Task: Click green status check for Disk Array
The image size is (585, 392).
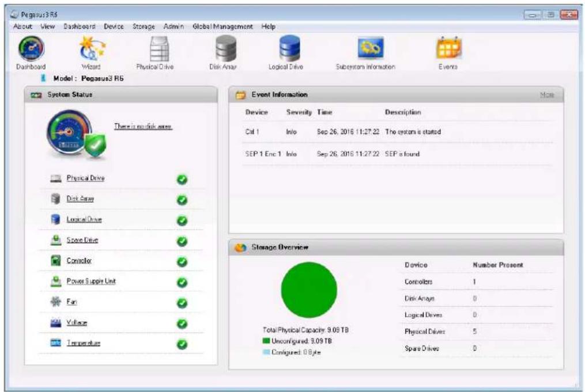Action: [182, 200]
